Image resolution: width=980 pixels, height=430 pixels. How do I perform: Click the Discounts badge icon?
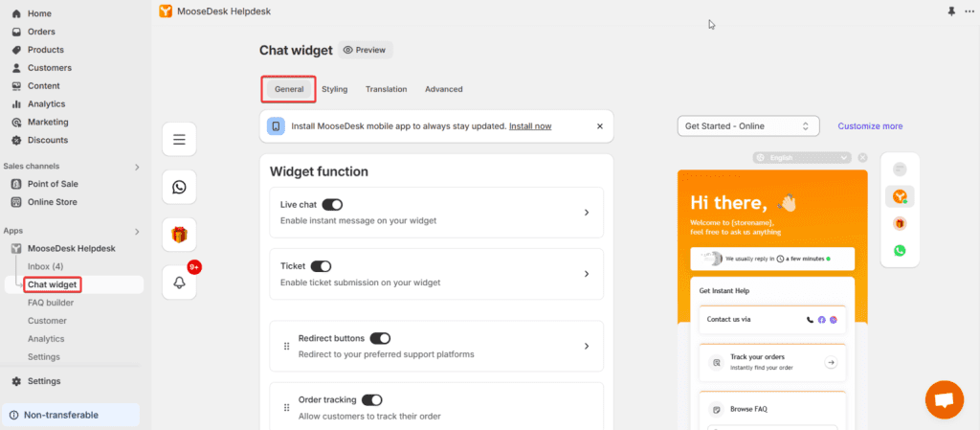click(x=16, y=141)
